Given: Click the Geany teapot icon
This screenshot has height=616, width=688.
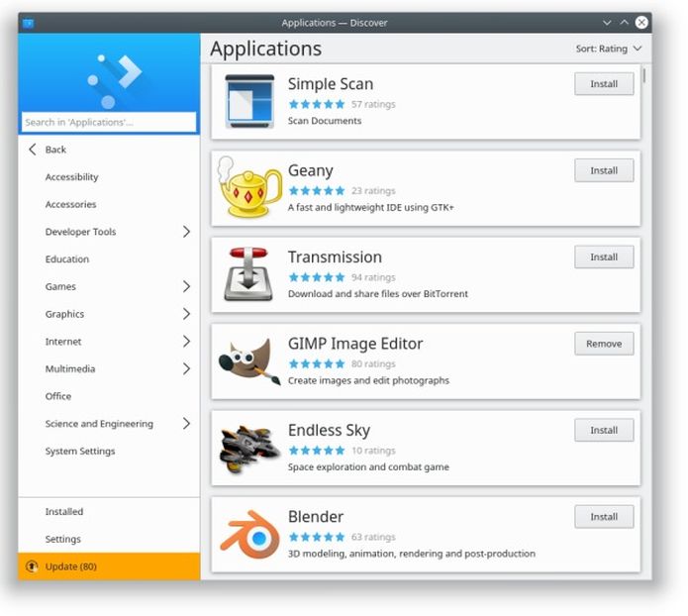Looking at the screenshot, I should 249,188.
